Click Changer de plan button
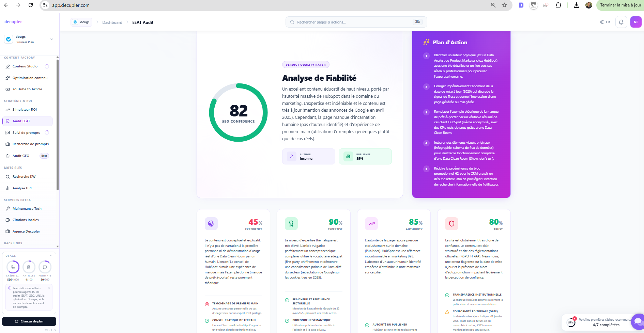This screenshot has width=644, height=333. coord(29,321)
